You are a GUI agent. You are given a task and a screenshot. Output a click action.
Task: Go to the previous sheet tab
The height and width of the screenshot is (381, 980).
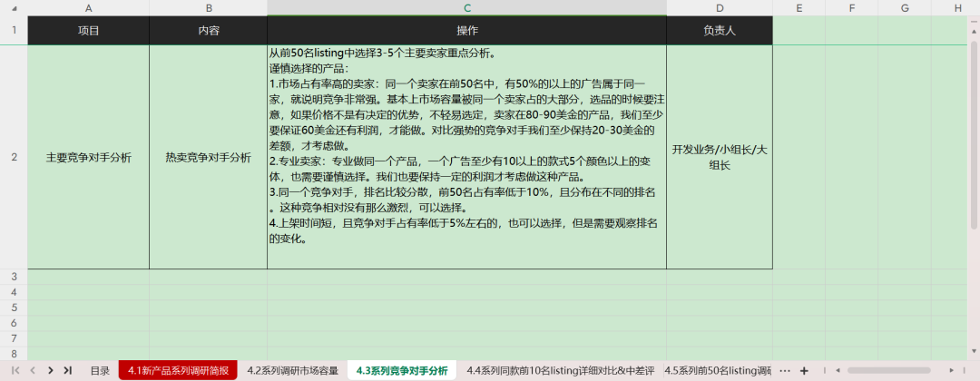tap(33, 370)
